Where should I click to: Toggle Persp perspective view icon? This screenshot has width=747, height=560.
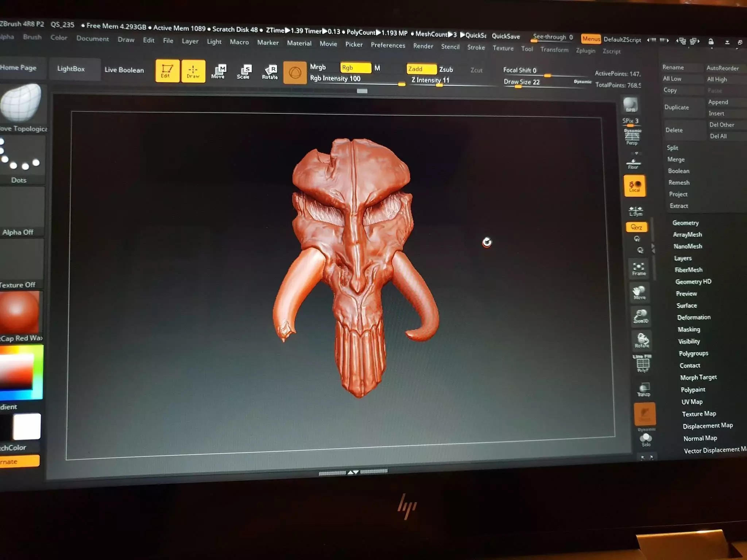pyautogui.click(x=632, y=137)
